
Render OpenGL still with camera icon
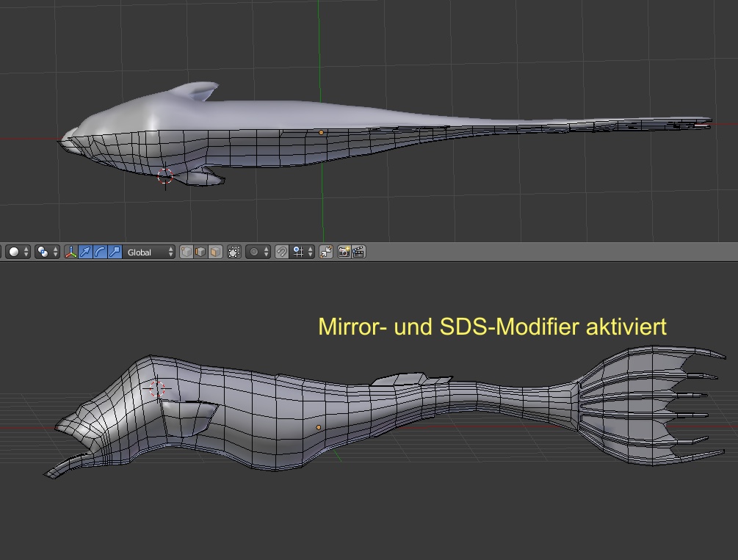[344, 252]
